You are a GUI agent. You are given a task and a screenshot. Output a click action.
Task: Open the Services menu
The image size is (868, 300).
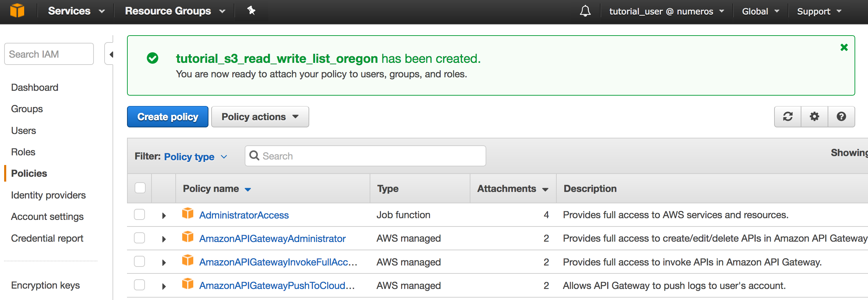click(76, 11)
